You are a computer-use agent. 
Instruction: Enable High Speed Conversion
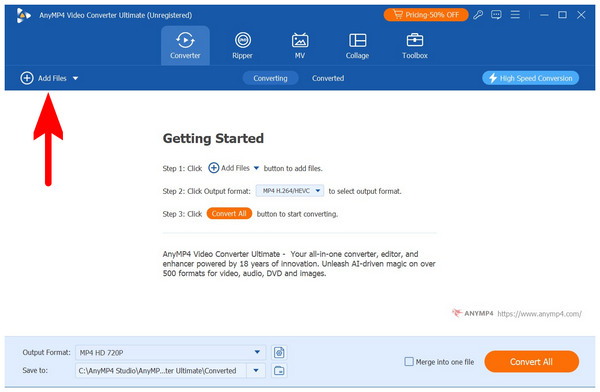[x=530, y=78]
